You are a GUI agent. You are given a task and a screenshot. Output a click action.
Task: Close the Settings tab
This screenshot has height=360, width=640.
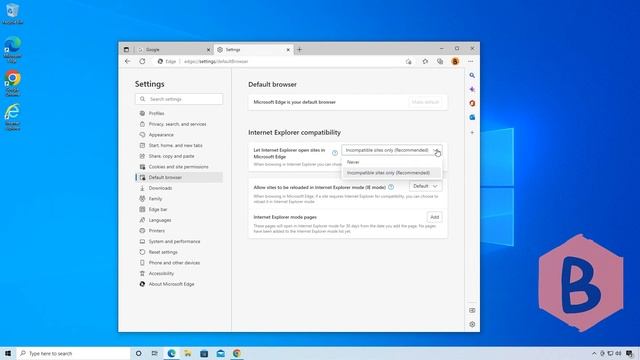[x=288, y=50]
